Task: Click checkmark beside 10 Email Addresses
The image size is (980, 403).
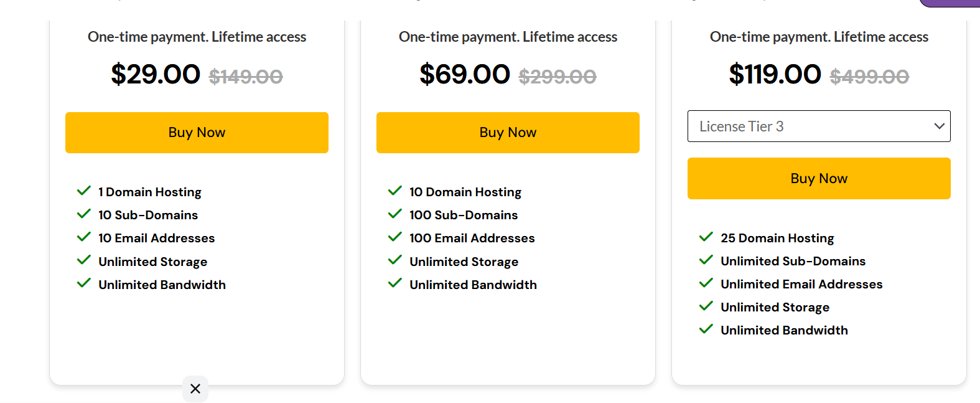Action: point(84,237)
